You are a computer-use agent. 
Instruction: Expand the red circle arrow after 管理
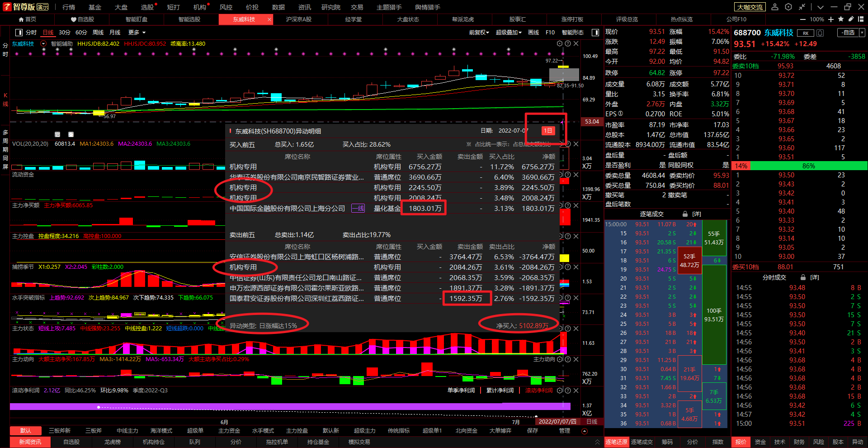(584, 431)
